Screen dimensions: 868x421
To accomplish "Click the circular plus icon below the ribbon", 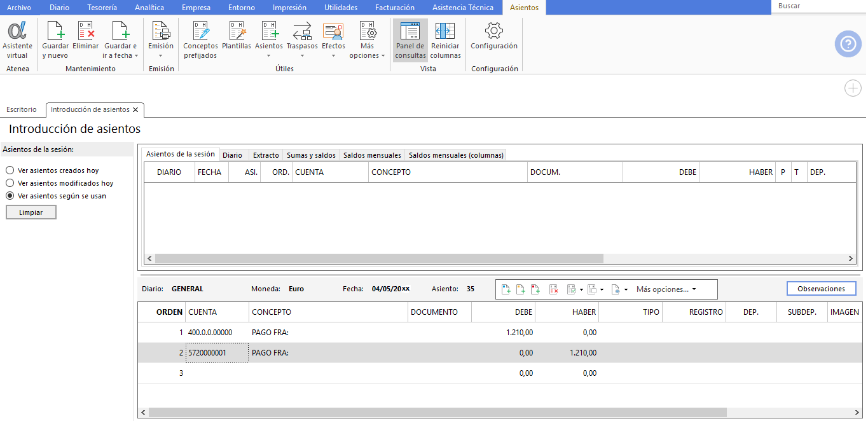I will click(853, 88).
